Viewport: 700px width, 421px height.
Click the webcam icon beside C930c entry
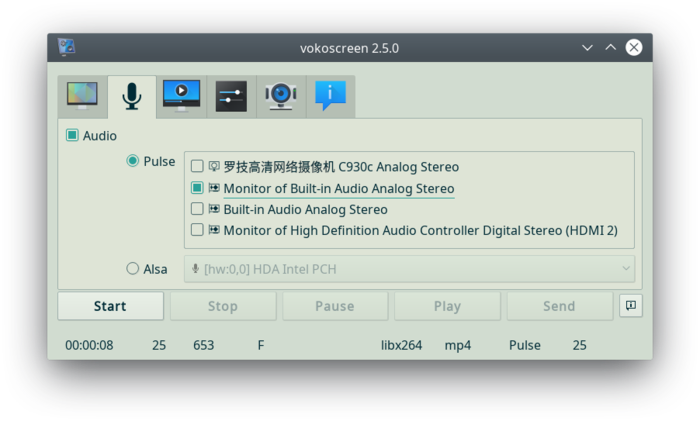click(x=214, y=167)
